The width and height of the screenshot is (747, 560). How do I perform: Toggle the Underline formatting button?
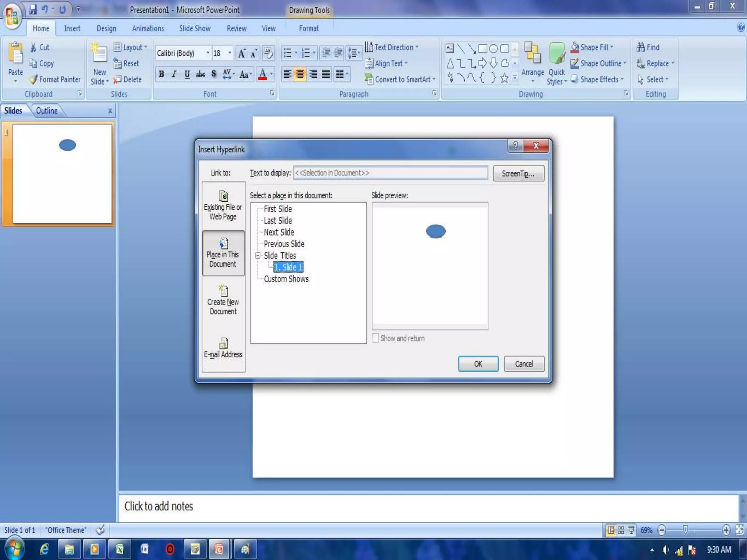point(187,74)
